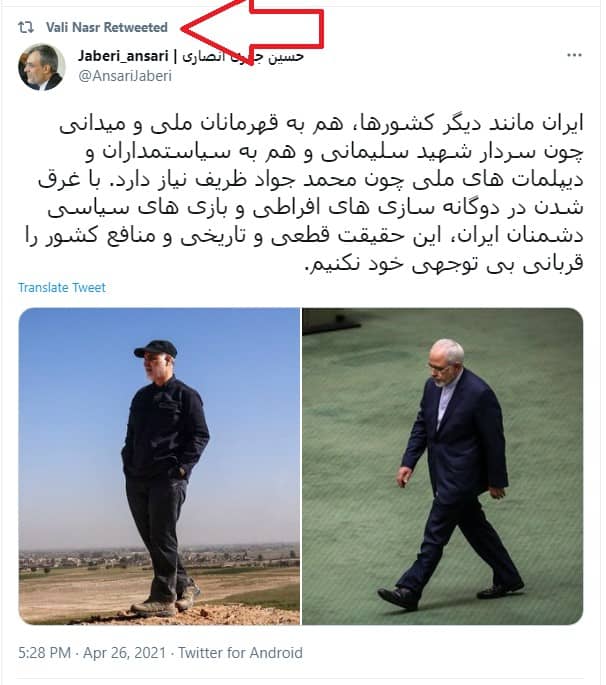
Task: Click Translate Tweet
Action: point(62,287)
